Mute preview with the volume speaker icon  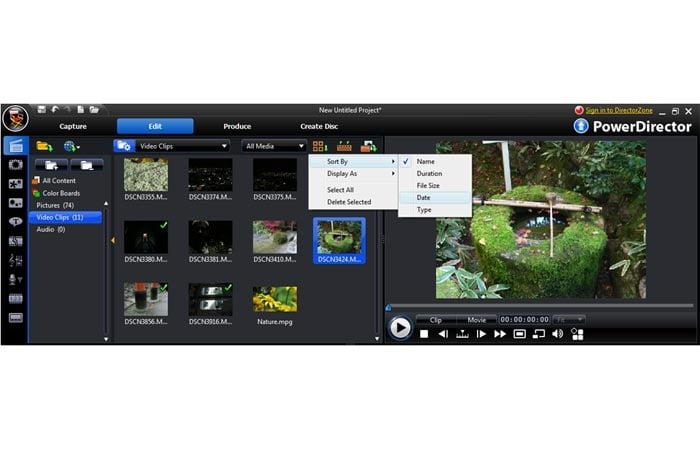[558, 334]
